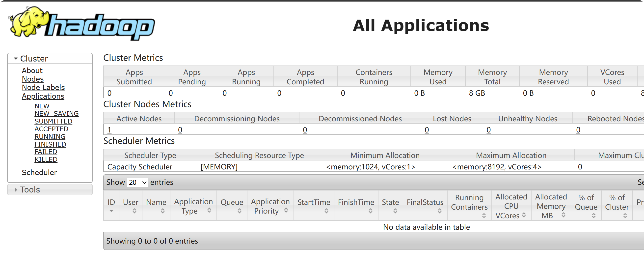Image resolution: width=644 pixels, height=255 pixels.
Task: Sort by FinalStatus column
Action: (x=425, y=206)
